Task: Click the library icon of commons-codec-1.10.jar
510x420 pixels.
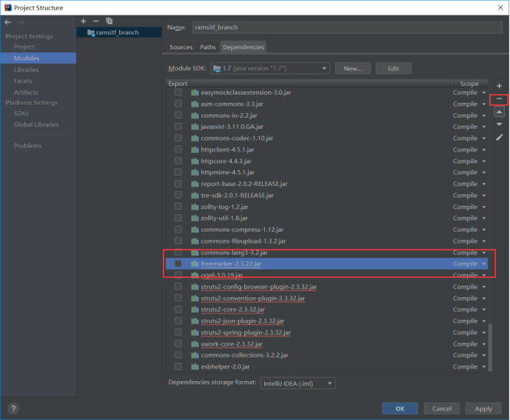Action: click(x=195, y=138)
